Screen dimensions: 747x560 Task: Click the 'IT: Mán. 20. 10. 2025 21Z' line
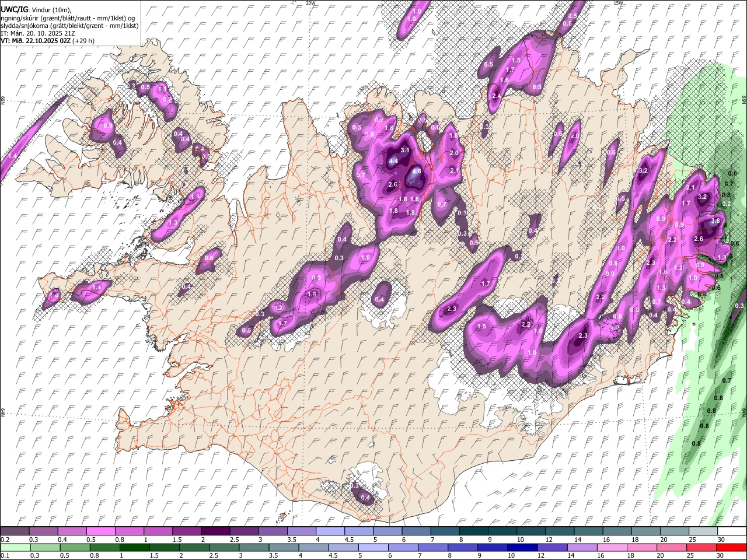point(37,33)
